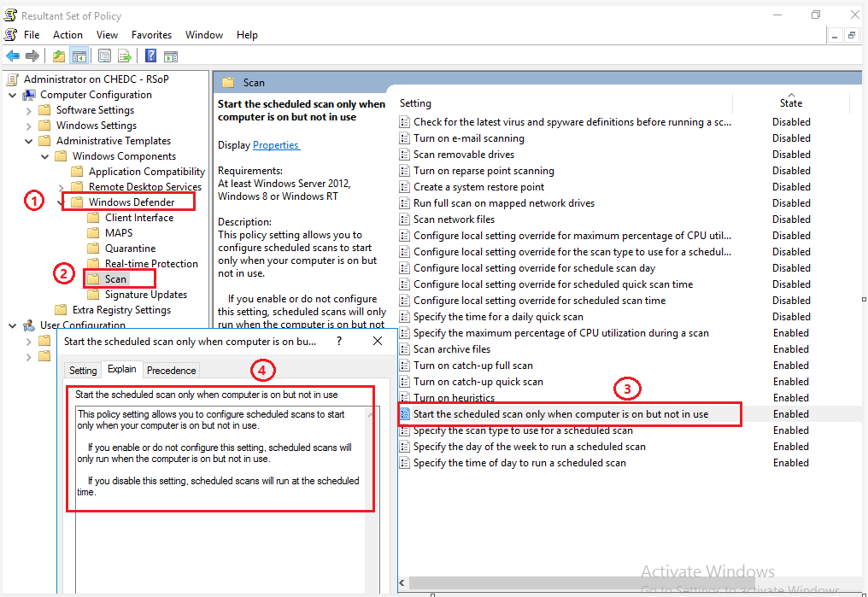
Task: Select 'Turn on catch-up quick scan' setting
Action: (x=478, y=381)
